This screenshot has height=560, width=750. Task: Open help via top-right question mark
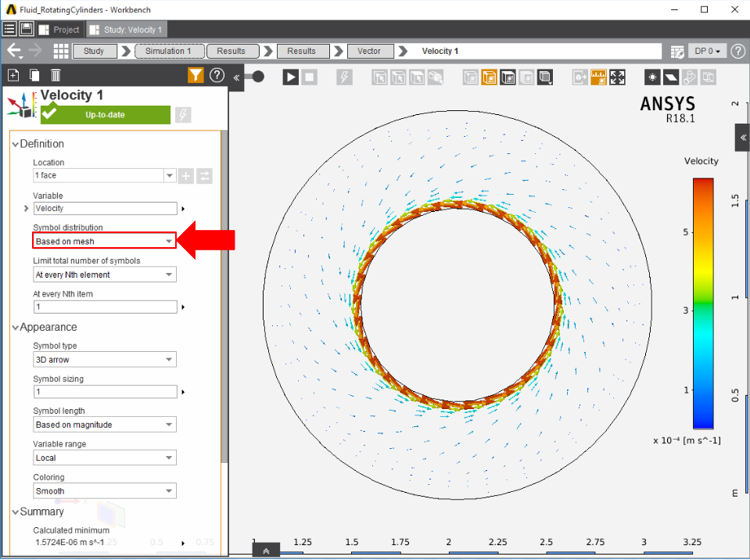738,51
